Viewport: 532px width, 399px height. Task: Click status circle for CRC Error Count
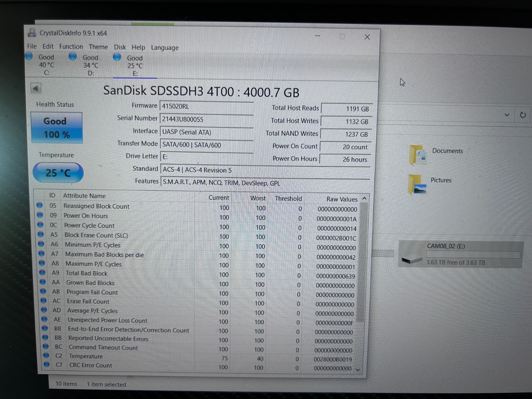47,364
